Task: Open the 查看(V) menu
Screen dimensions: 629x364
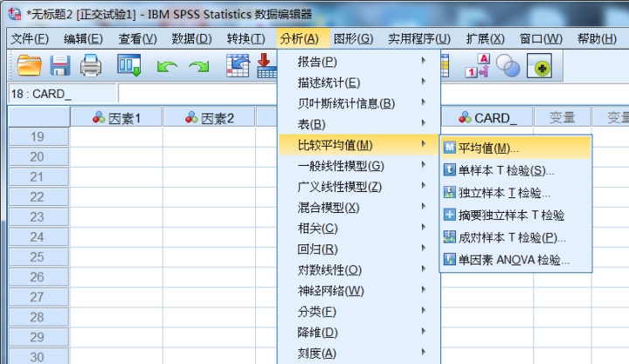Action: tap(138, 39)
